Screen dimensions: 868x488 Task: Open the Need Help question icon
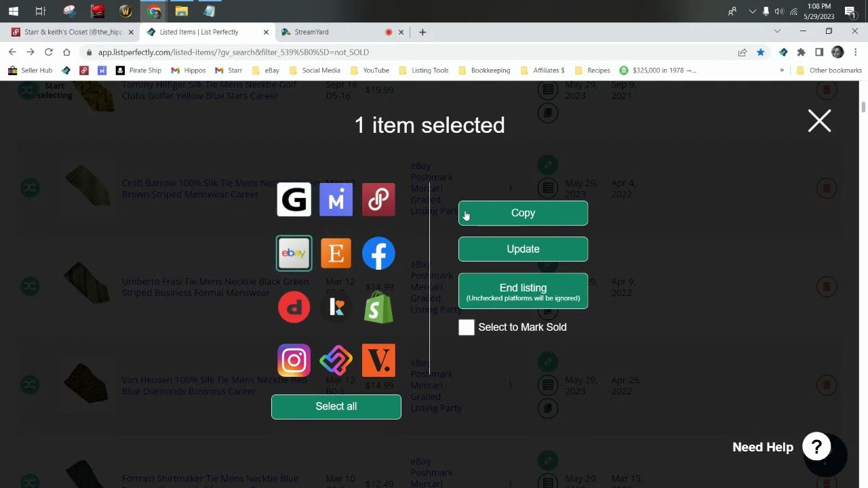tap(816, 447)
